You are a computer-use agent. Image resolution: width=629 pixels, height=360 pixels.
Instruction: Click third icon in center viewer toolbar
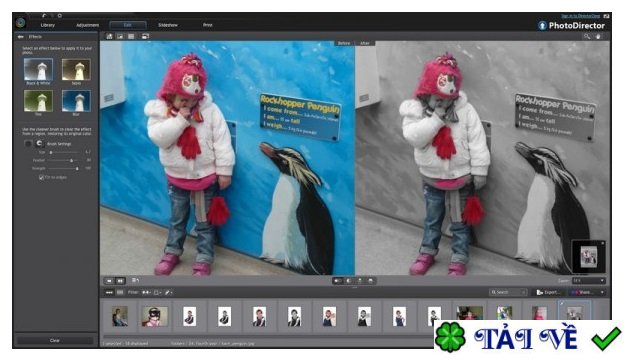(360, 281)
